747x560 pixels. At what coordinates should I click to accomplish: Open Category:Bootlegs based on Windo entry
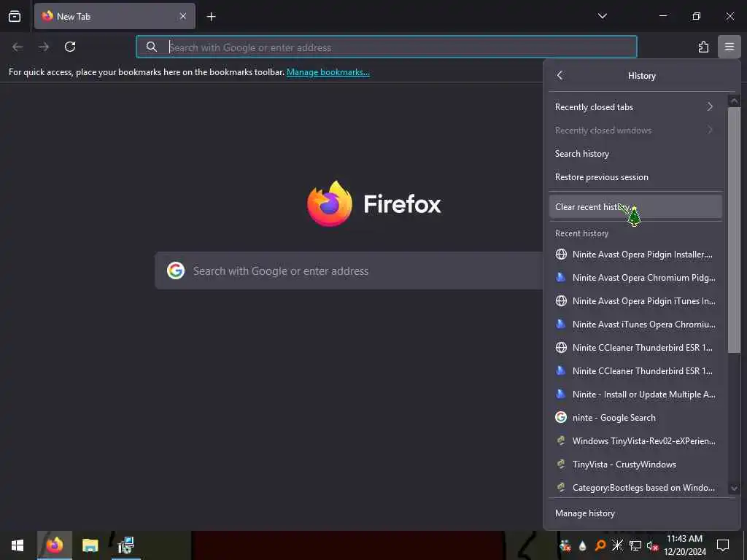635,488
